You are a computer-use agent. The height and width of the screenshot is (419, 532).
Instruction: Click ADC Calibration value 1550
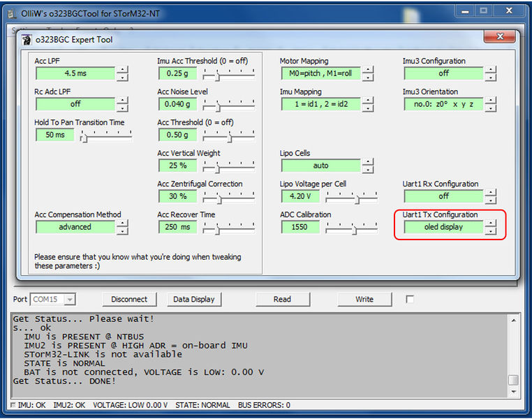coord(300,227)
